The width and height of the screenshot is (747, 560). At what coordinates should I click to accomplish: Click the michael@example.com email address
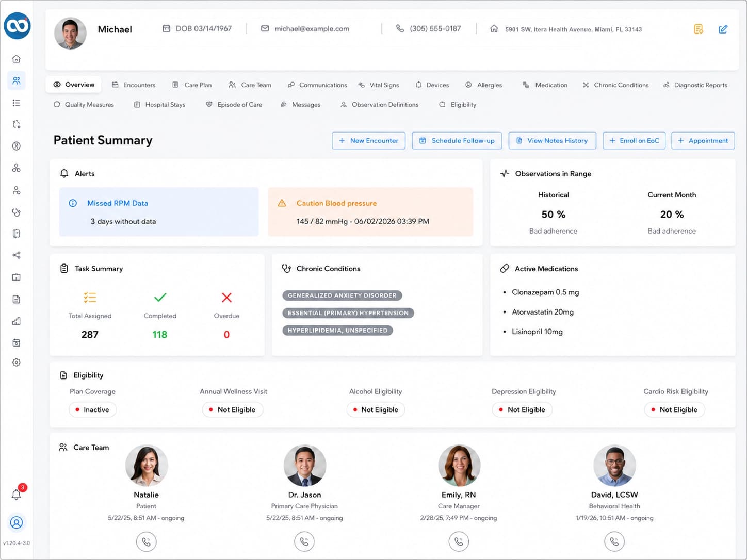(x=312, y=29)
